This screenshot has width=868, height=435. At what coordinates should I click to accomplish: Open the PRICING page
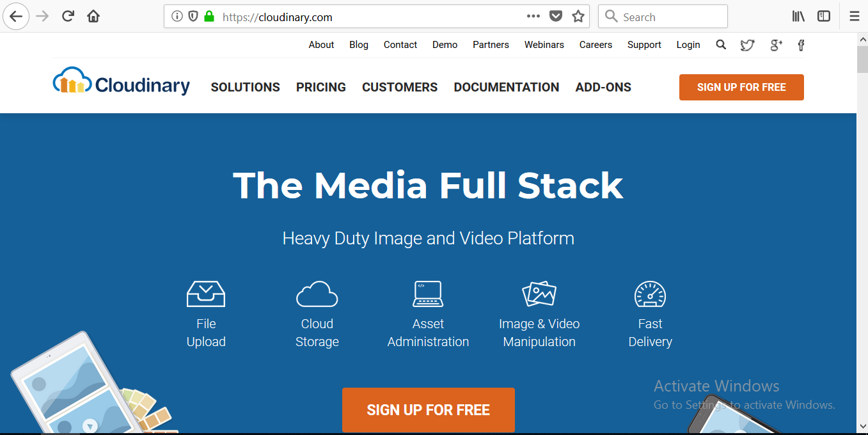[321, 87]
